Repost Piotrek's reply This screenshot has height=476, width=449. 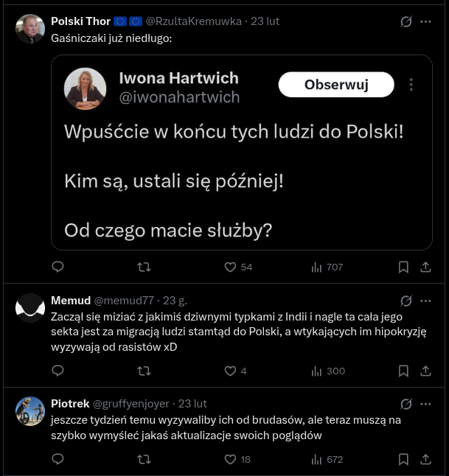[145, 459]
